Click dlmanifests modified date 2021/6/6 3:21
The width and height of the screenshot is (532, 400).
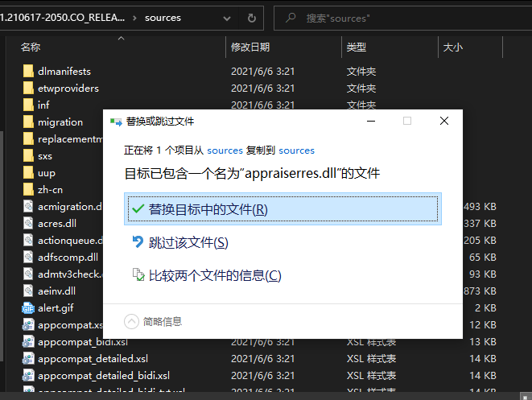tap(263, 72)
